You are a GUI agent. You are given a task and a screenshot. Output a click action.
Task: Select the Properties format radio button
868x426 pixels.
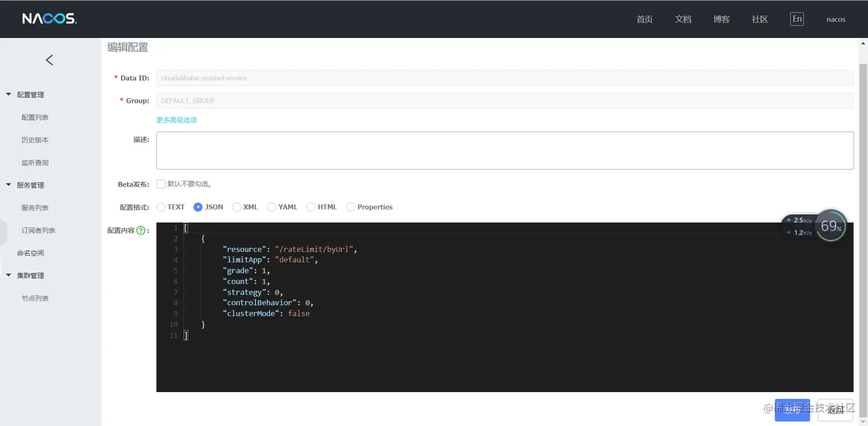click(x=351, y=207)
